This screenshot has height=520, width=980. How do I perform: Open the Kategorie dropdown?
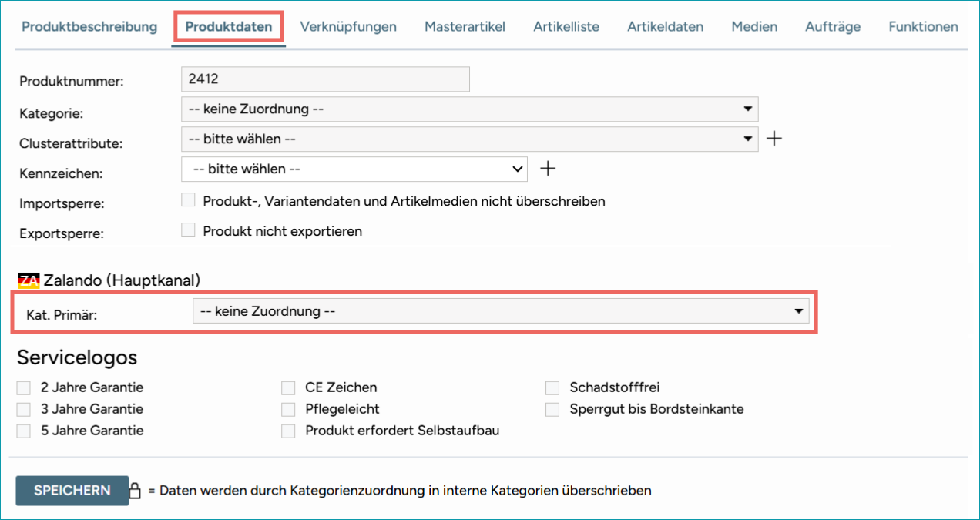470,109
